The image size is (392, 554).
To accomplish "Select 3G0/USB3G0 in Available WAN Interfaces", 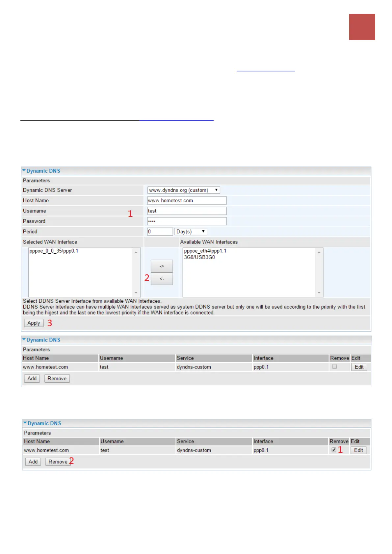I will (199, 257).
